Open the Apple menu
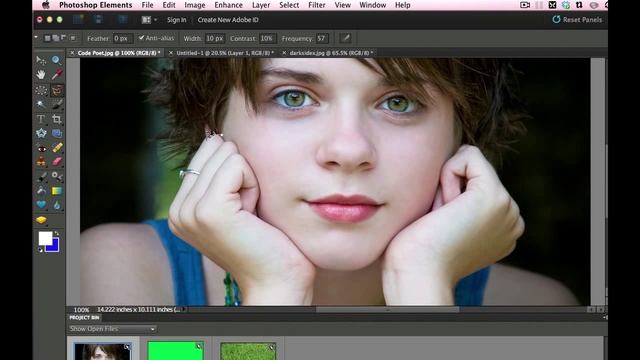 tap(46, 5)
